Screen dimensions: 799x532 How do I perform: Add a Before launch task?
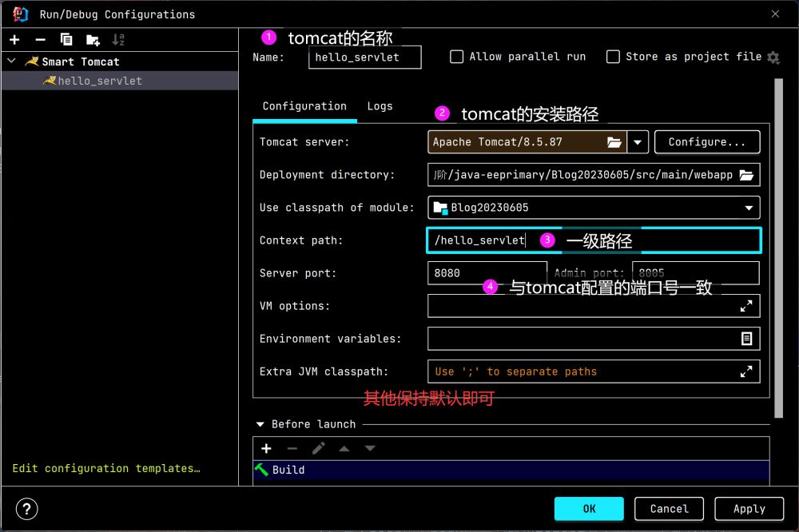pos(267,449)
